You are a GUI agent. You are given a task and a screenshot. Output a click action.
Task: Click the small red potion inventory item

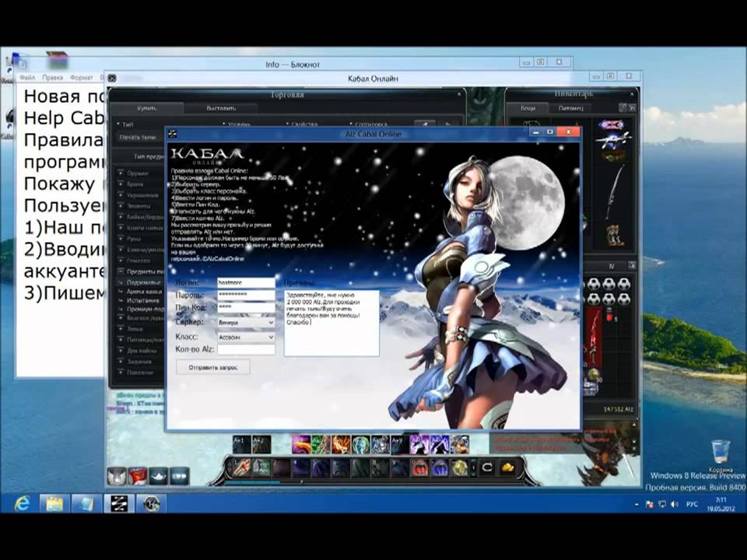608,313
